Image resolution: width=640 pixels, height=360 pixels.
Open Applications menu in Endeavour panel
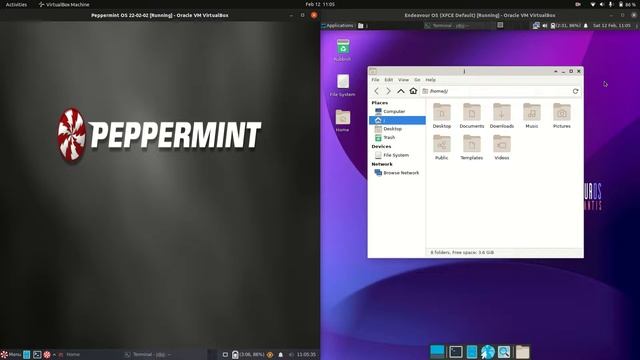pos(337,25)
